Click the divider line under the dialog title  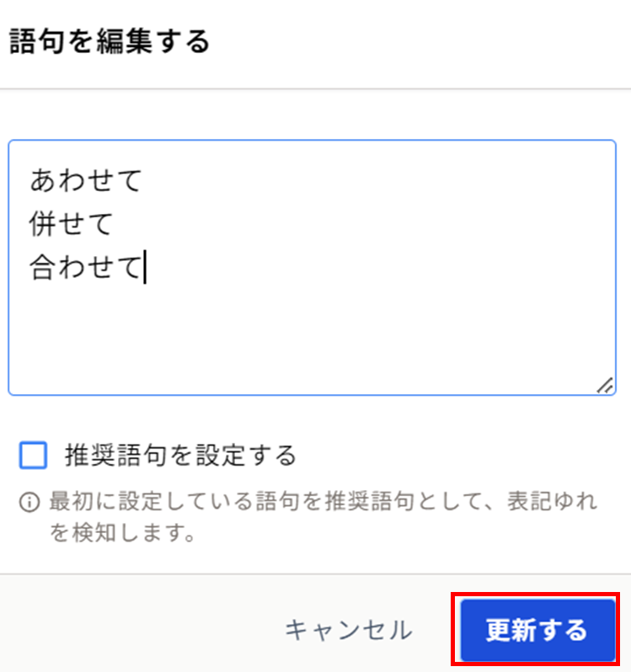click(315, 88)
